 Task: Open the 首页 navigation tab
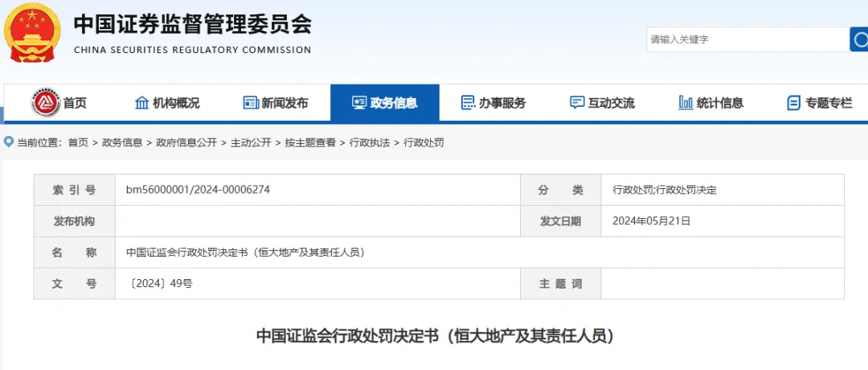pos(59,103)
